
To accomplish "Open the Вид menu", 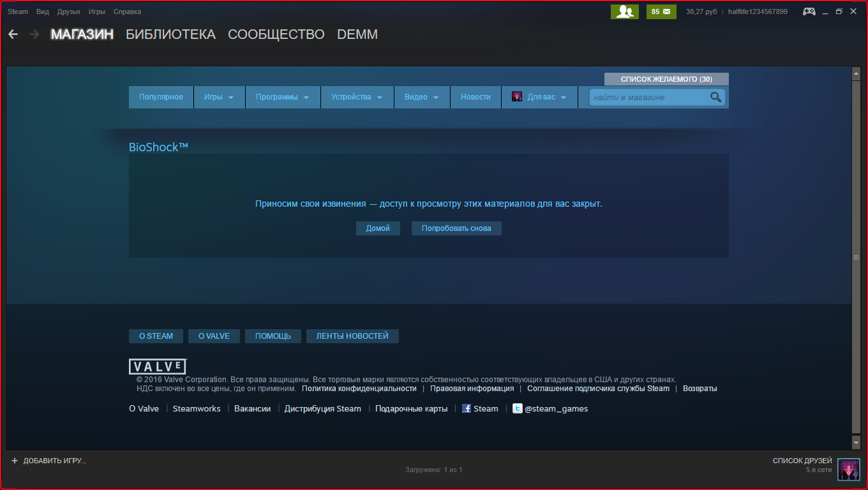I will [43, 11].
